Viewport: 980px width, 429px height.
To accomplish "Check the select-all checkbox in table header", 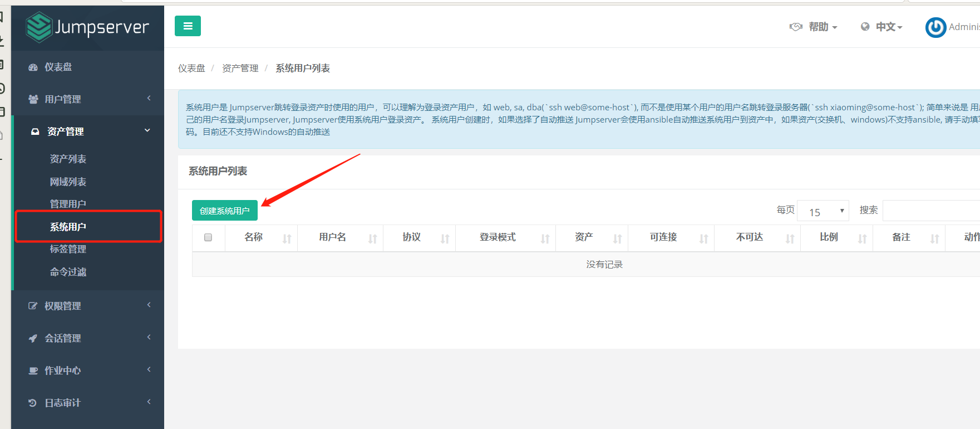I will 208,237.
